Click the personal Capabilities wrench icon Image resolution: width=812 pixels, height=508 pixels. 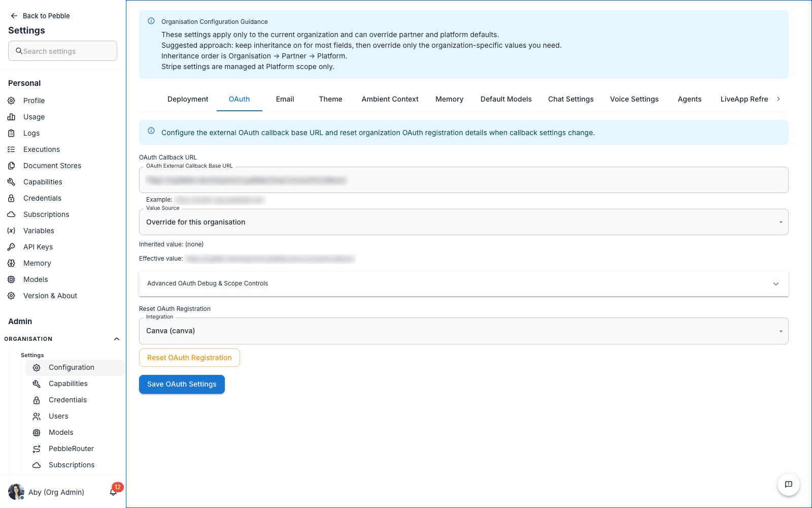coord(11,182)
